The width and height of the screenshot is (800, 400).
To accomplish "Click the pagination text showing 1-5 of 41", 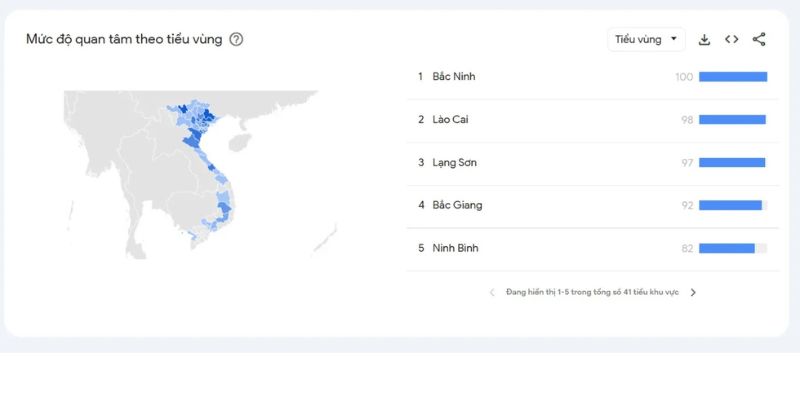I will tap(592, 292).
